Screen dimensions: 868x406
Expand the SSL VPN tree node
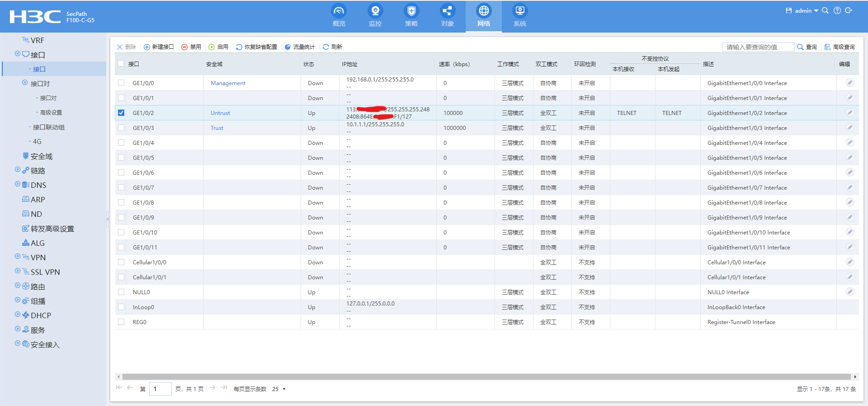tap(18, 271)
